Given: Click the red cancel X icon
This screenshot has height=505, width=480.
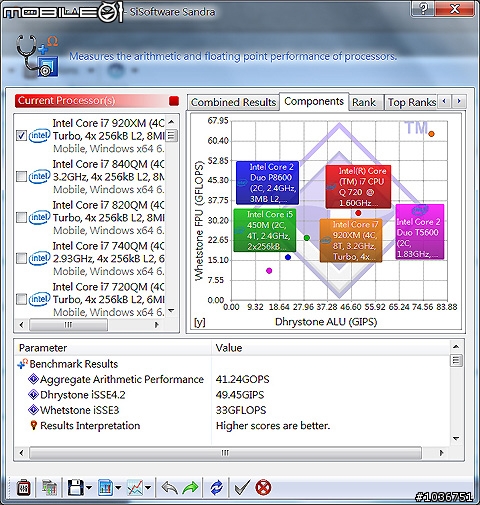Looking at the screenshot, I should click(x=263, y=488).
